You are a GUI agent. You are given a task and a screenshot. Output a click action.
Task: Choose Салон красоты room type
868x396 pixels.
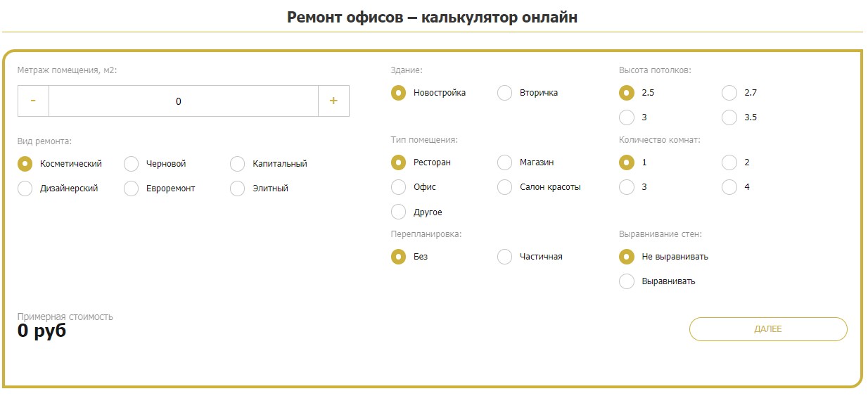[x=505, y=187]
